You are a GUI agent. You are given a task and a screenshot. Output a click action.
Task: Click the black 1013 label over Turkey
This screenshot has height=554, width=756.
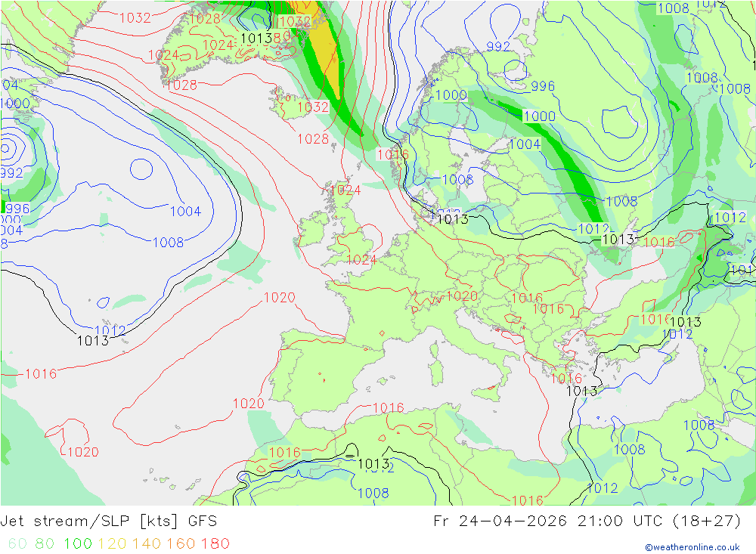(686, 322)
